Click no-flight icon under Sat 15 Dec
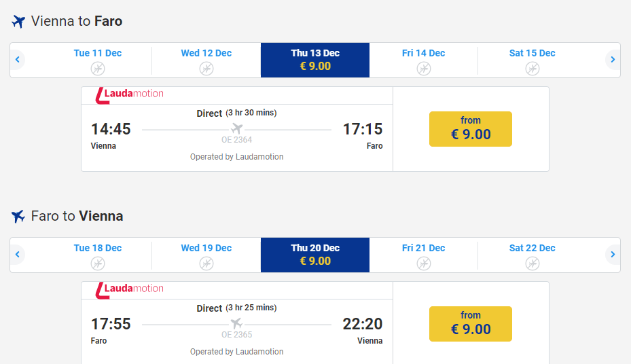The image size is (631, 364). point(533,69)
